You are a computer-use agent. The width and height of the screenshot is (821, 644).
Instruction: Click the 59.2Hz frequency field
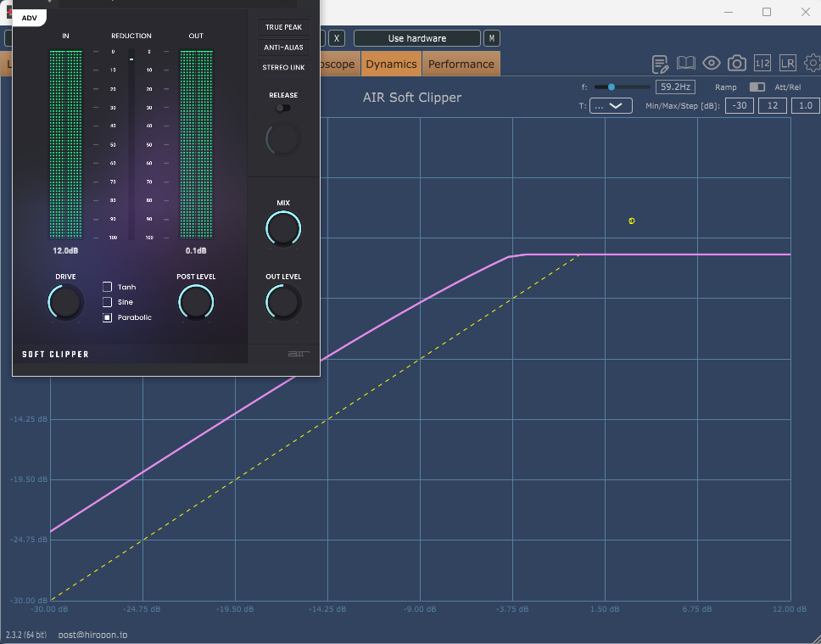click(675, 87)
